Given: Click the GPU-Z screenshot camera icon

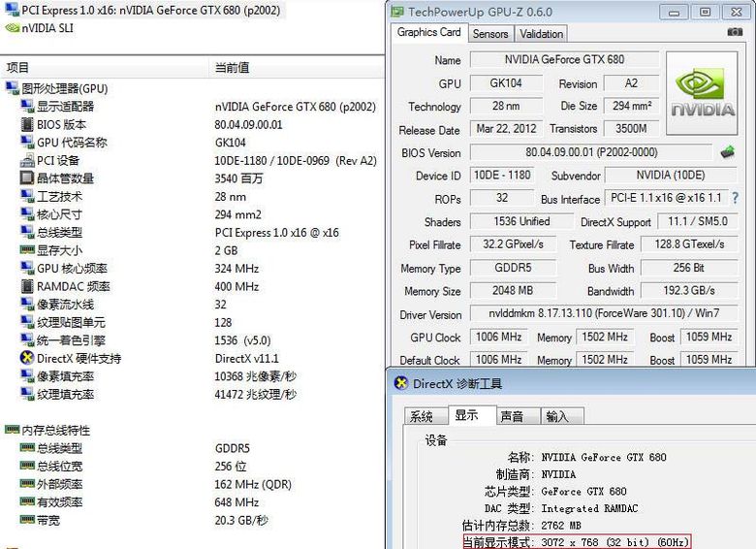Looking at the screenshot, I should [735, 33].
